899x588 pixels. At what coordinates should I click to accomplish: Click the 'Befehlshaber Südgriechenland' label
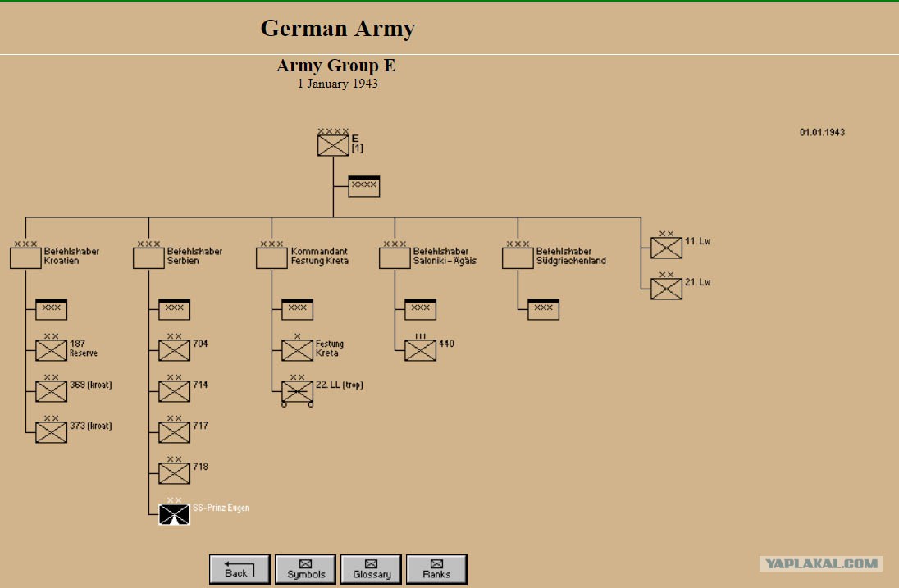click(x=571, y=256)
